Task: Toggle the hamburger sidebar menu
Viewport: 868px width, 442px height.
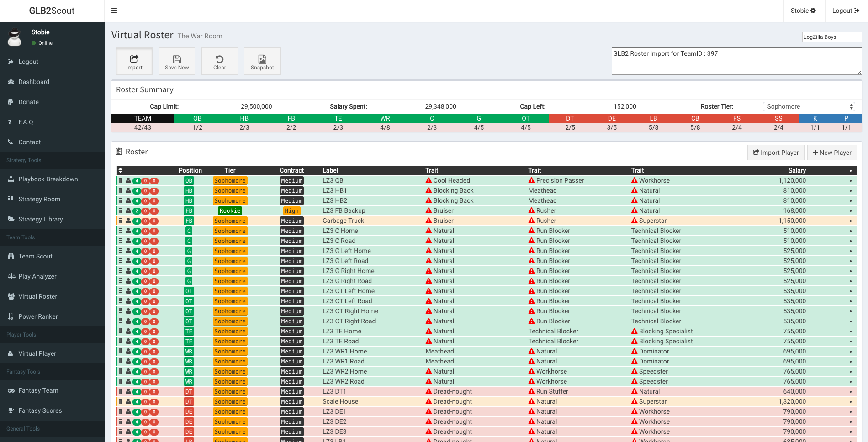Action: [114, 11]
